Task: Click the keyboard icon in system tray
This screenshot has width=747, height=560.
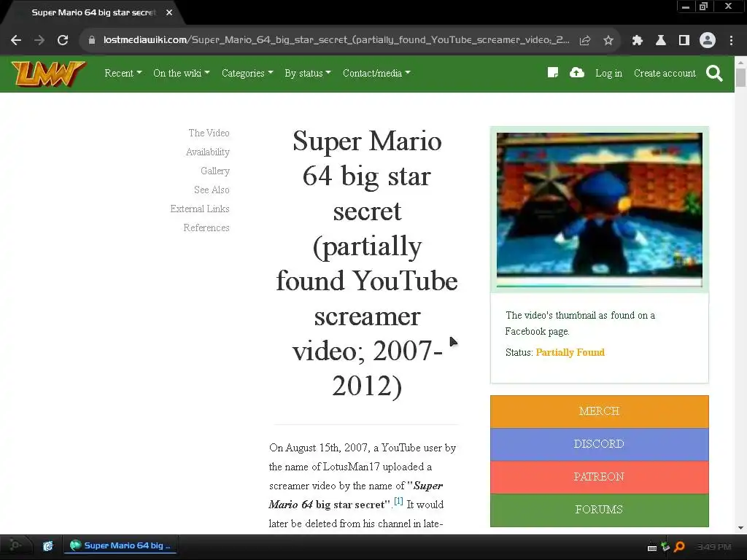Action: [652, 548]
